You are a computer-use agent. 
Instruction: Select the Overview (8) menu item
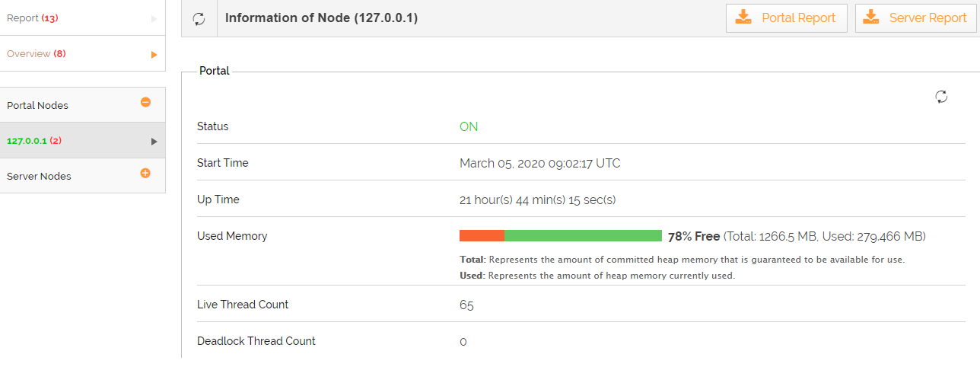coord(37,54)
